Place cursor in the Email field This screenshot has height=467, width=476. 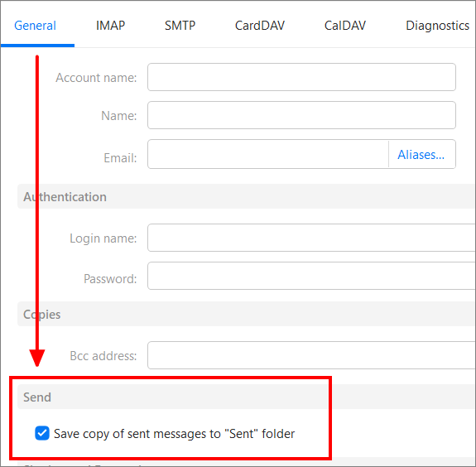tap(268, 154)
